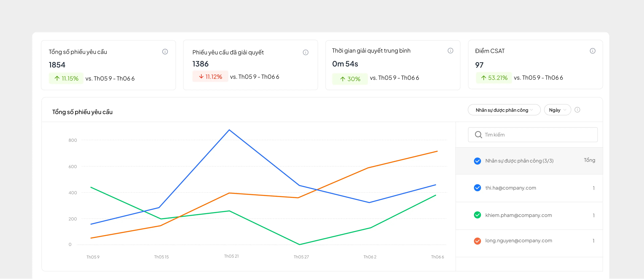Click blue line peak on chart
644x279 pixels.
[229, 130]
